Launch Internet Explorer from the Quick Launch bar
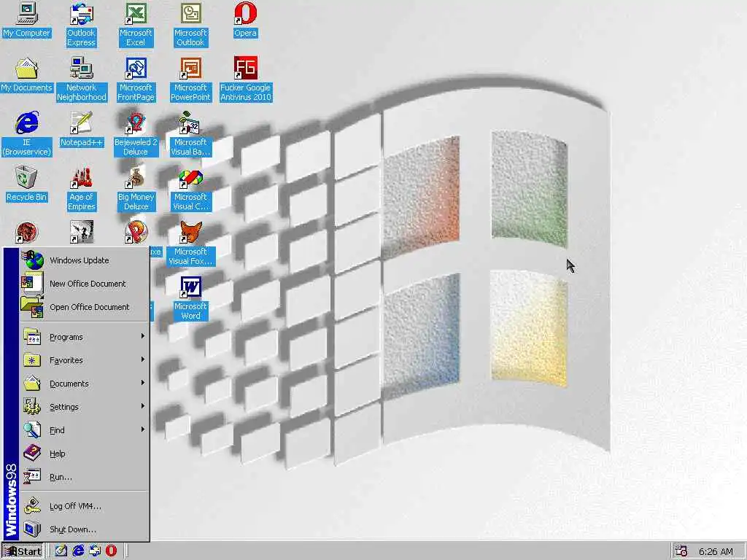This screenshot has width=747, height=560. pos(77,551)
